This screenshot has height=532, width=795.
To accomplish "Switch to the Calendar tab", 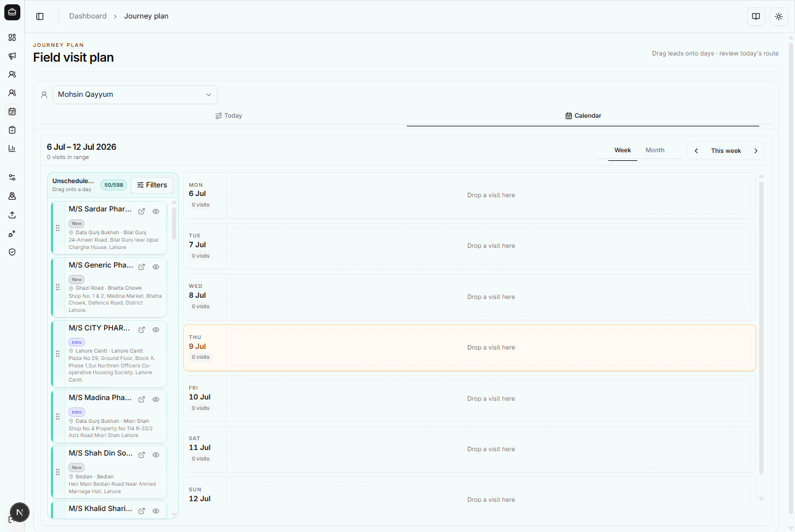I will 583,116.
